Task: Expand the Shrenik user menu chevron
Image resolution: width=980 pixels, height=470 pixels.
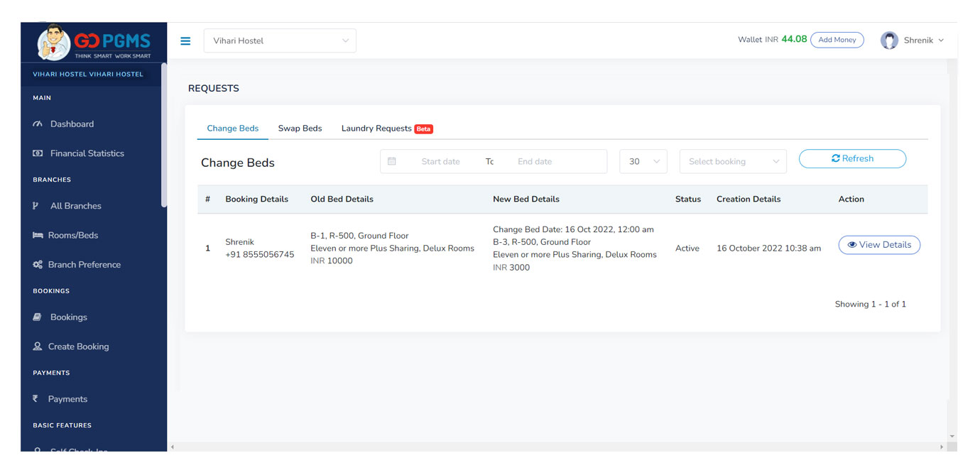Action: [941, 40]
